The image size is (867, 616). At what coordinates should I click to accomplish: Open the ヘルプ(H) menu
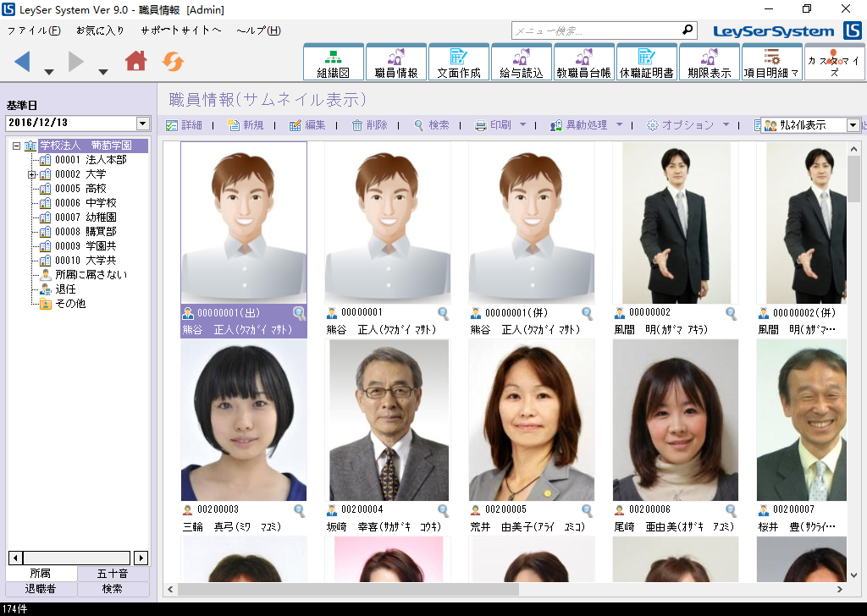(x=258, y=30)
